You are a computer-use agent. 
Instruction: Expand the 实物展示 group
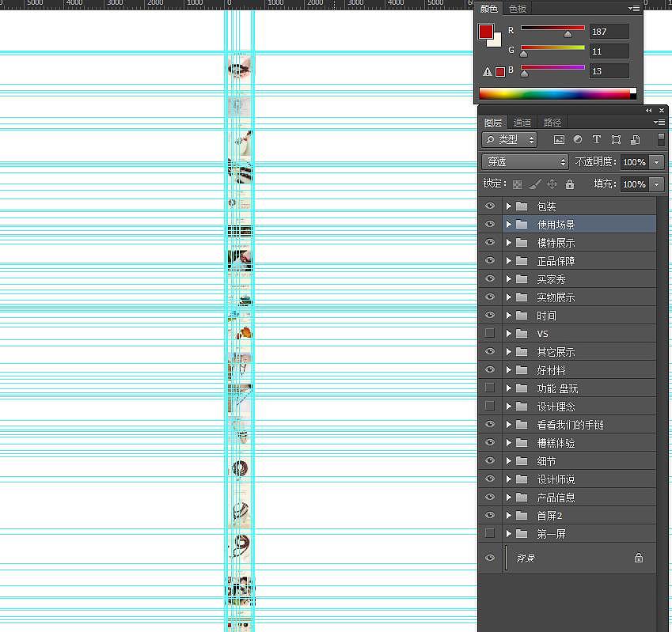tap(509, 297)
